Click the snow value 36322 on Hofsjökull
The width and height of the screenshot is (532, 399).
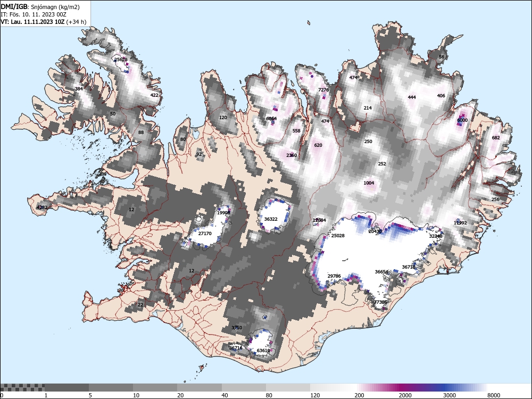[x=271, y=219]
